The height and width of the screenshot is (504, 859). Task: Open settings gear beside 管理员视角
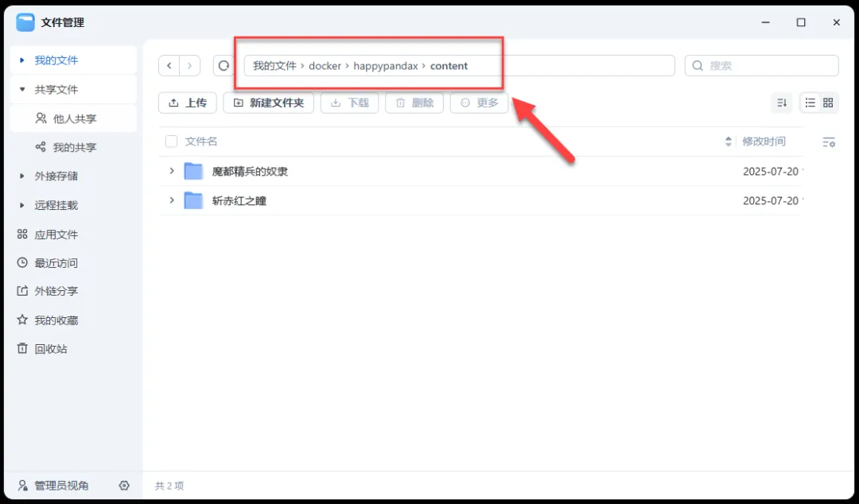(124, 486)
